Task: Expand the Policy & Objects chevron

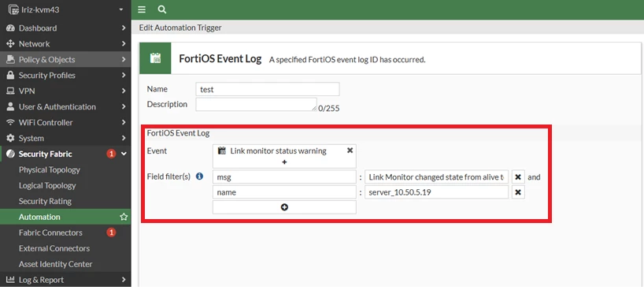Action: pos(124,59)
